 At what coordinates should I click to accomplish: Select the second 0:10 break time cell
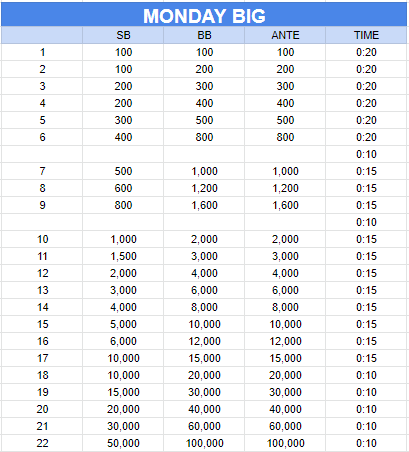pos(366,222)
